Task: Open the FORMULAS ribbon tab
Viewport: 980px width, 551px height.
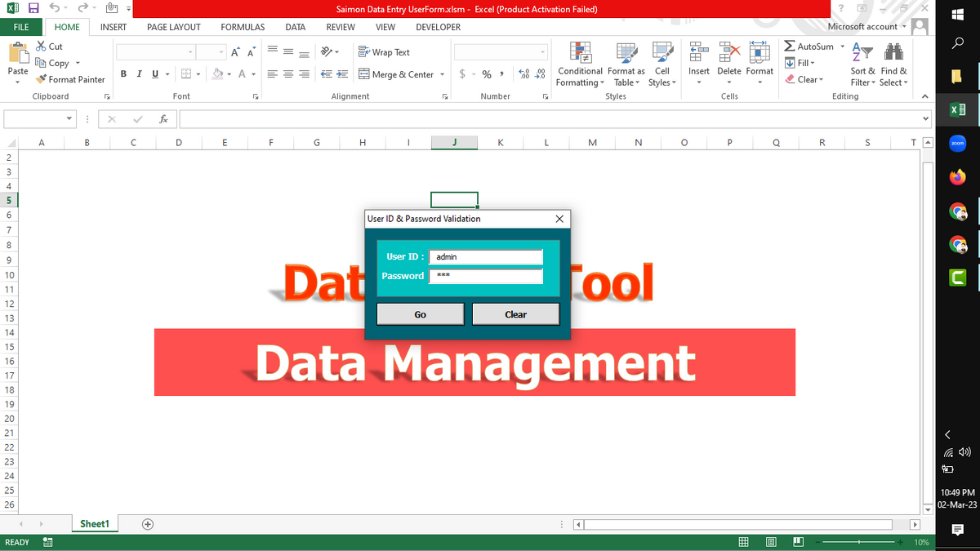Action: 243,27
